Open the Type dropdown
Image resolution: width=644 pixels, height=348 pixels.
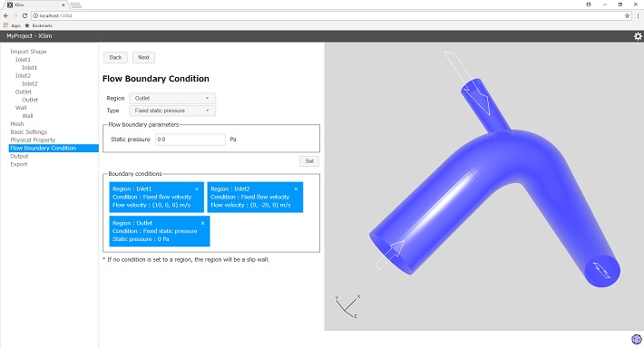click(172, 111)
